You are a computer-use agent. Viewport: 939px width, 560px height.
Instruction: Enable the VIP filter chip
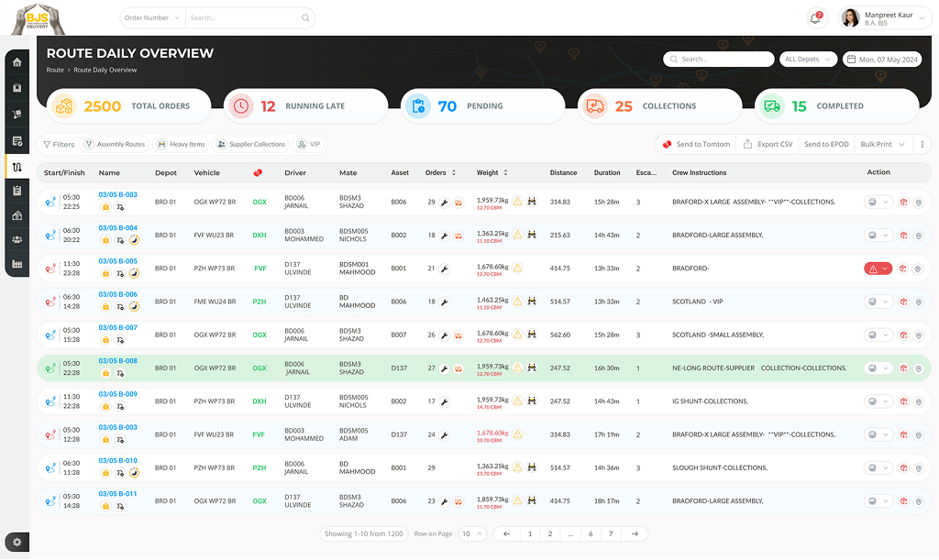pos(309,145)
